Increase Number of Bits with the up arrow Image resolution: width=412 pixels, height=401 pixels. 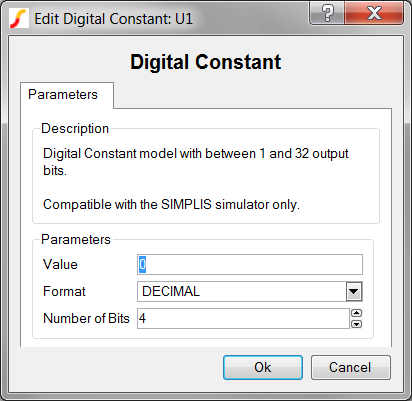point(356,313)
